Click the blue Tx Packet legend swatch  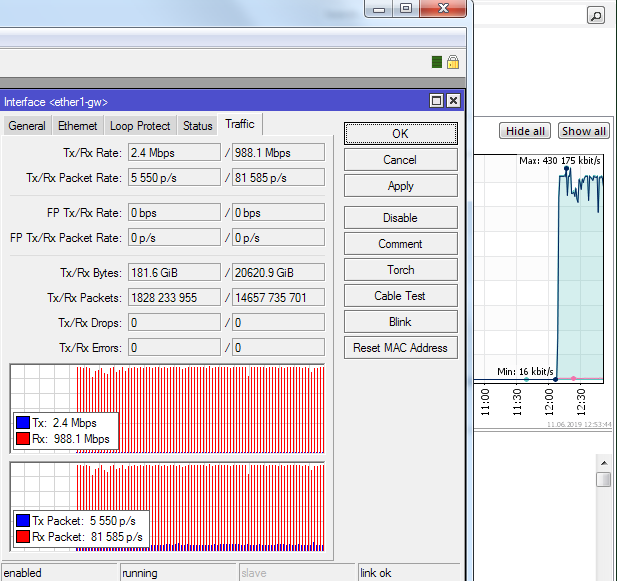[23, 520]
